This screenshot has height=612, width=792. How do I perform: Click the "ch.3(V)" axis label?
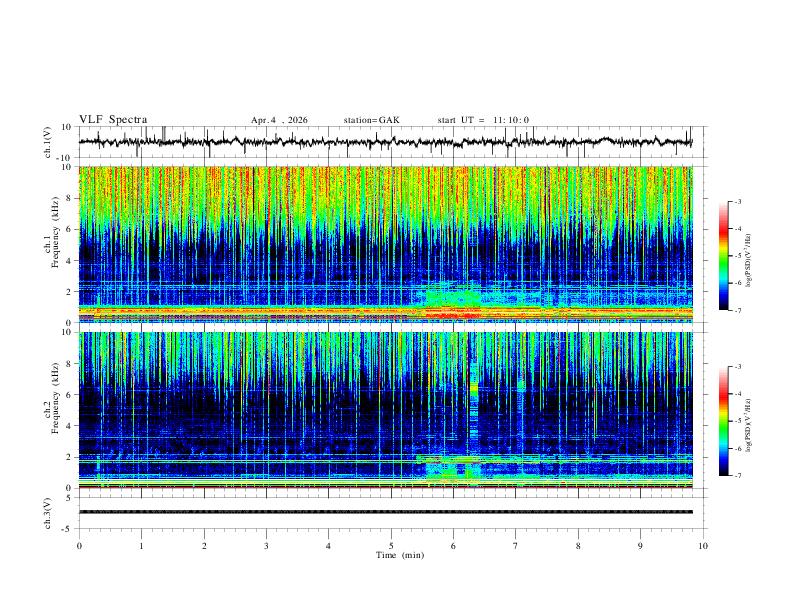coord(48,513)
